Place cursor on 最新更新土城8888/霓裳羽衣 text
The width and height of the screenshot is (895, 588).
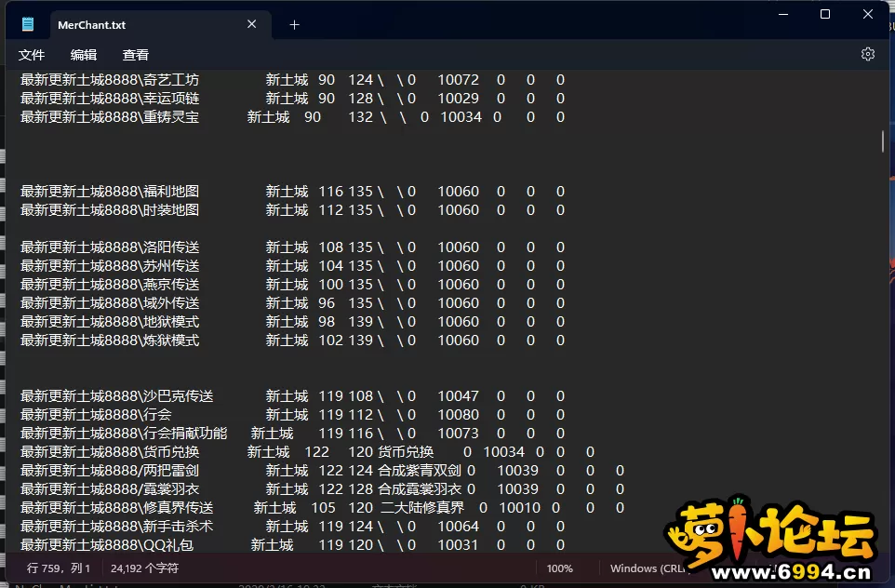coord(110,489)
